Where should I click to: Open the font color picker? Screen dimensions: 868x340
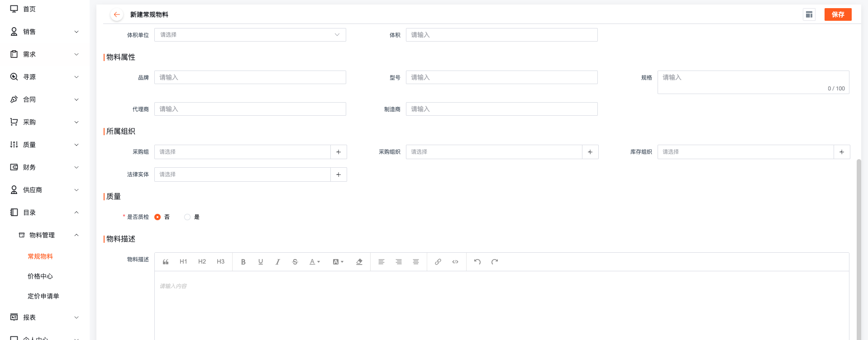click(x=315, y=262)
